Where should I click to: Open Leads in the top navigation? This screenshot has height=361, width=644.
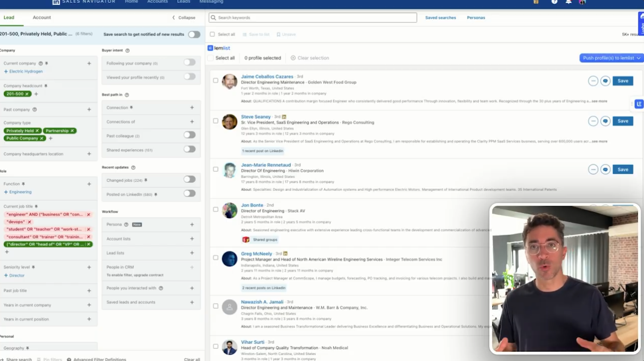pos(184,2)
